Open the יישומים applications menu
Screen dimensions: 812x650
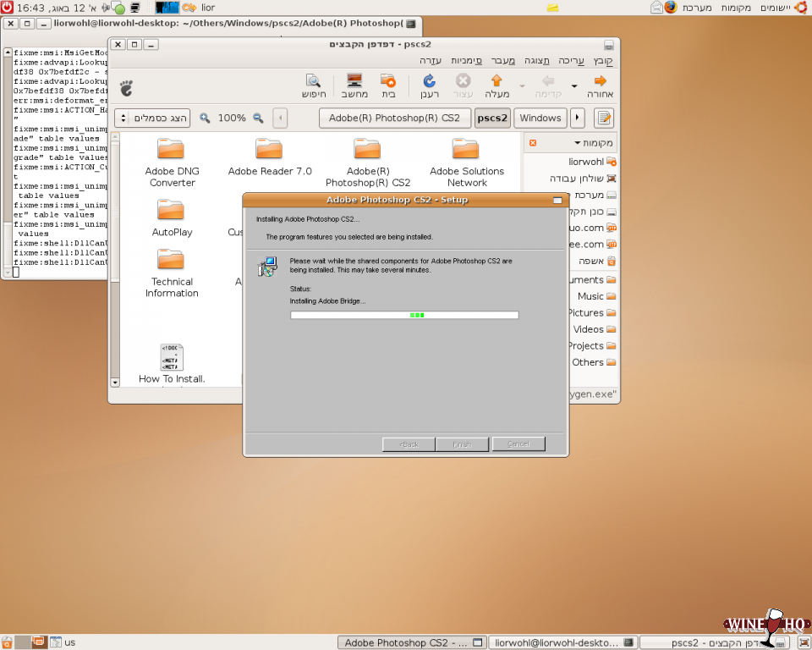(776, 8)
